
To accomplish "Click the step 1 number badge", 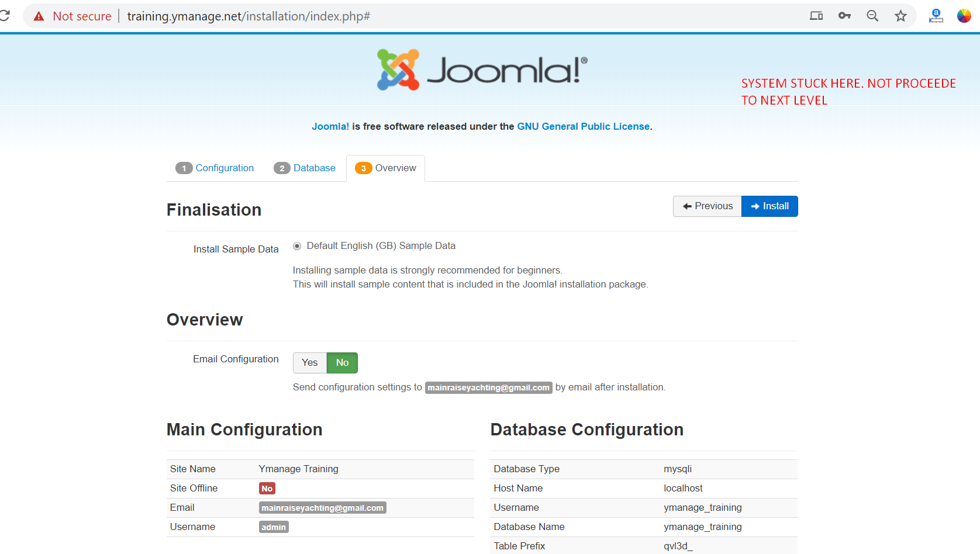I will (184, 168).
